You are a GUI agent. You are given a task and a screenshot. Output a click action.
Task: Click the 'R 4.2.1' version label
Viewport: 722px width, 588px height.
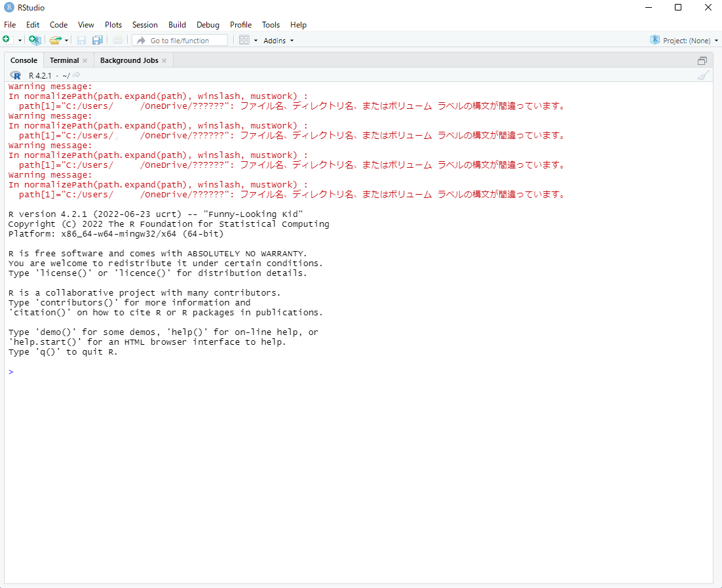[x=40, y=75]
